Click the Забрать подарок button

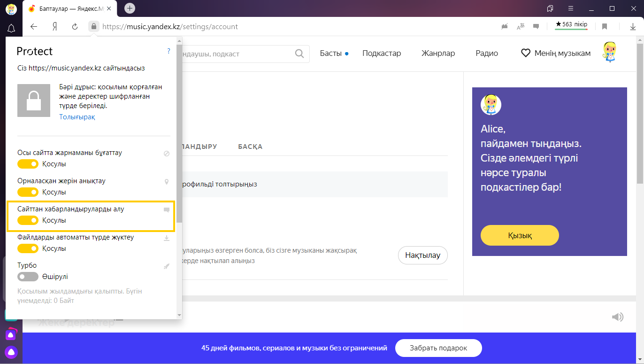438,348
